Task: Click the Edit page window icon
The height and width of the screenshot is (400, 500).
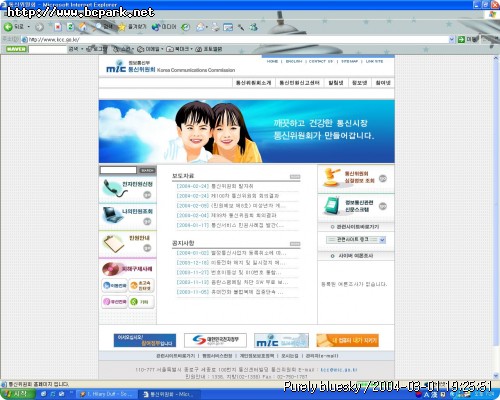Action: [x=228, y=27]
